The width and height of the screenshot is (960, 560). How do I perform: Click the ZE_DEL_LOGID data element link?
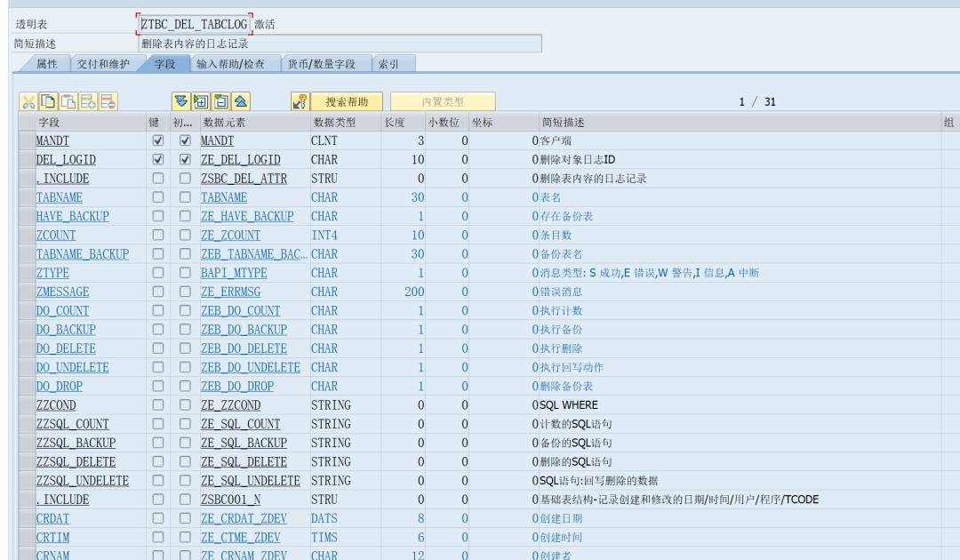click(241, 160)
